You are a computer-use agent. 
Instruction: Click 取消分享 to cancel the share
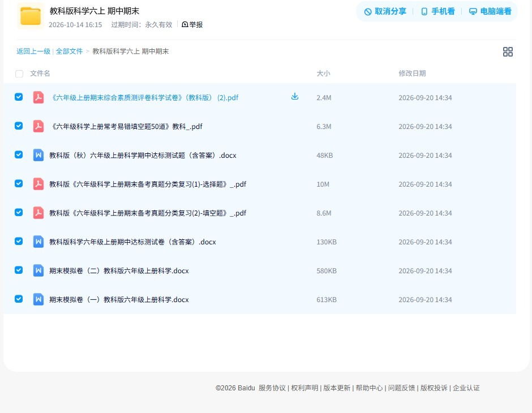(x=385, y=11)
